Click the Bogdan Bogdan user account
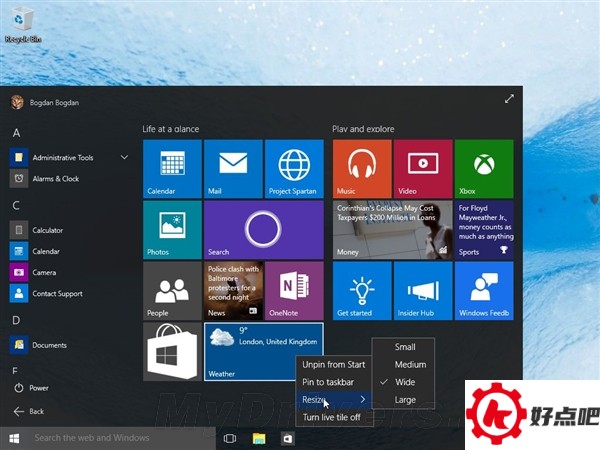 click(45, 102)
